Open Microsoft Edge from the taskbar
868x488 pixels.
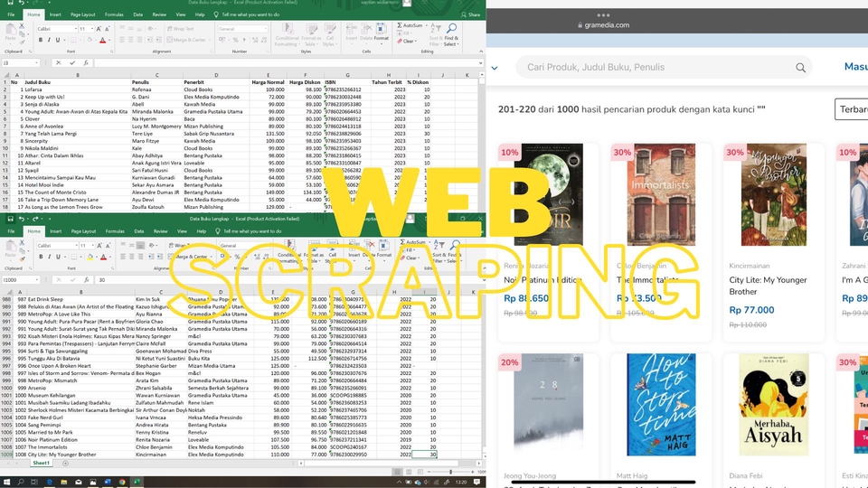click(49, 482)
